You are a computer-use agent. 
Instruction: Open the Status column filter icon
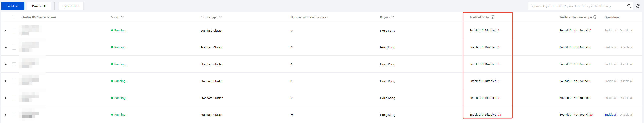click(x=122, y=17)
